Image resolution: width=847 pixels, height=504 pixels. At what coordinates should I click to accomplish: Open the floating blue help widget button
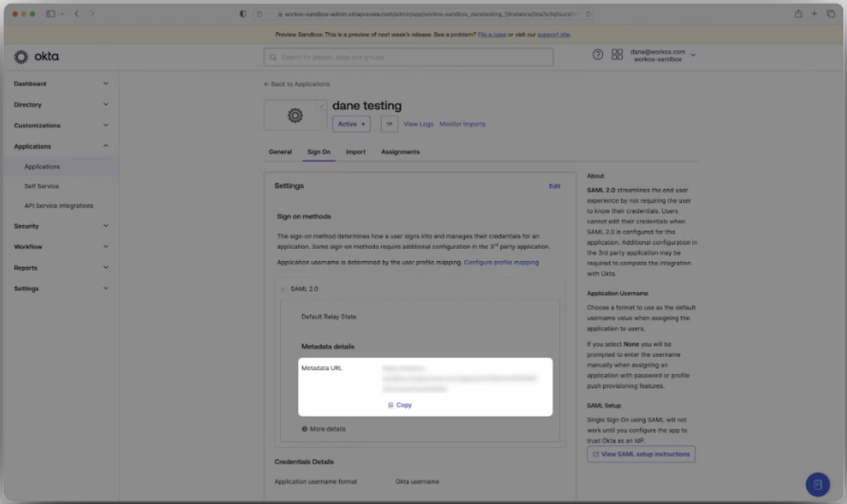click(817, 484)
